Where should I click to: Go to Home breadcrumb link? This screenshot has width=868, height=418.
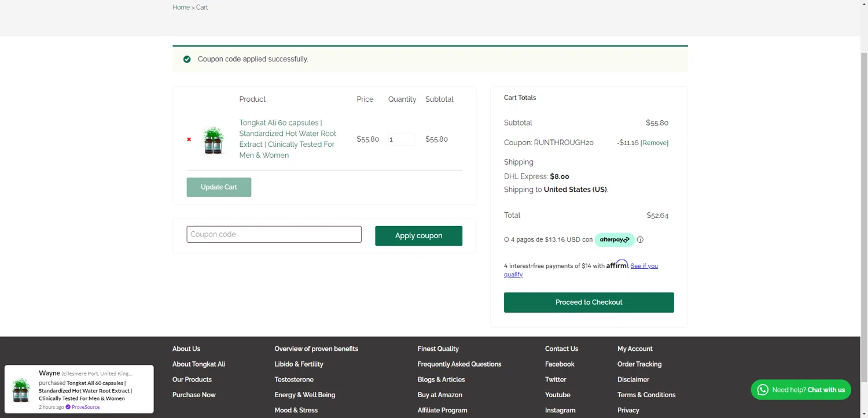click(181, 8)
